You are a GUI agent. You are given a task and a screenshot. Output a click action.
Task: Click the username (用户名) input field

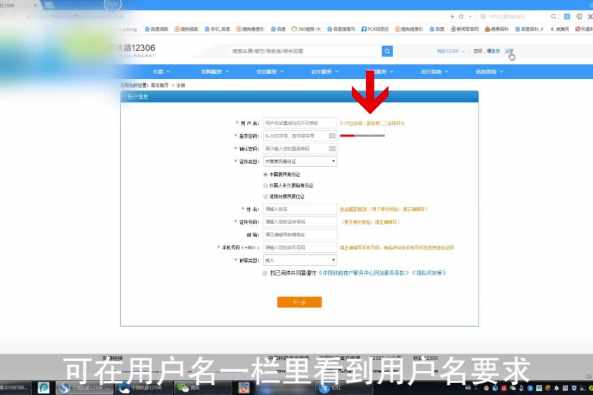click(300, 123)
